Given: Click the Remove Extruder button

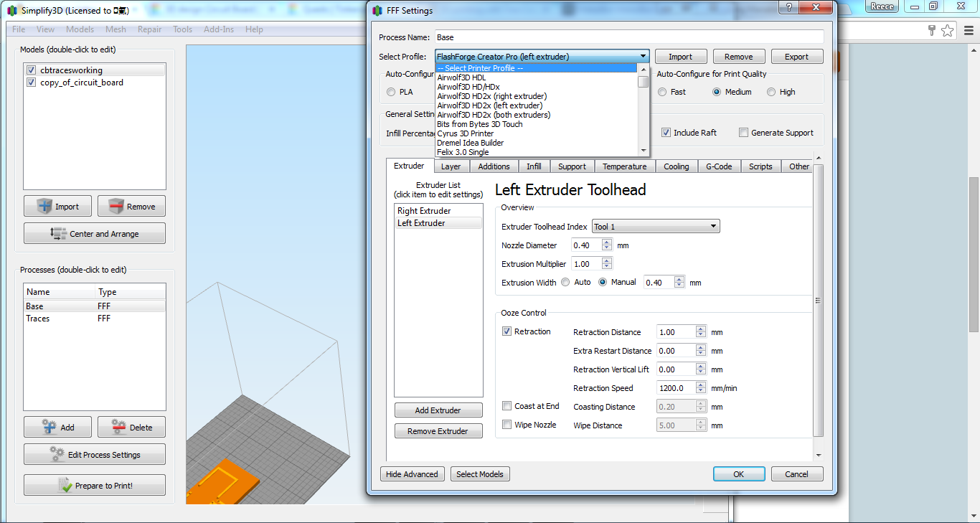Looking at the screenshot, I should [x=438, y=431].
